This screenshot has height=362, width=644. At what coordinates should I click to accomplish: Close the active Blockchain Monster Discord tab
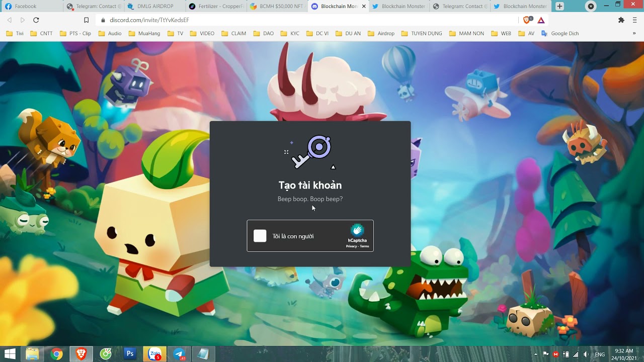coord(364,6)
